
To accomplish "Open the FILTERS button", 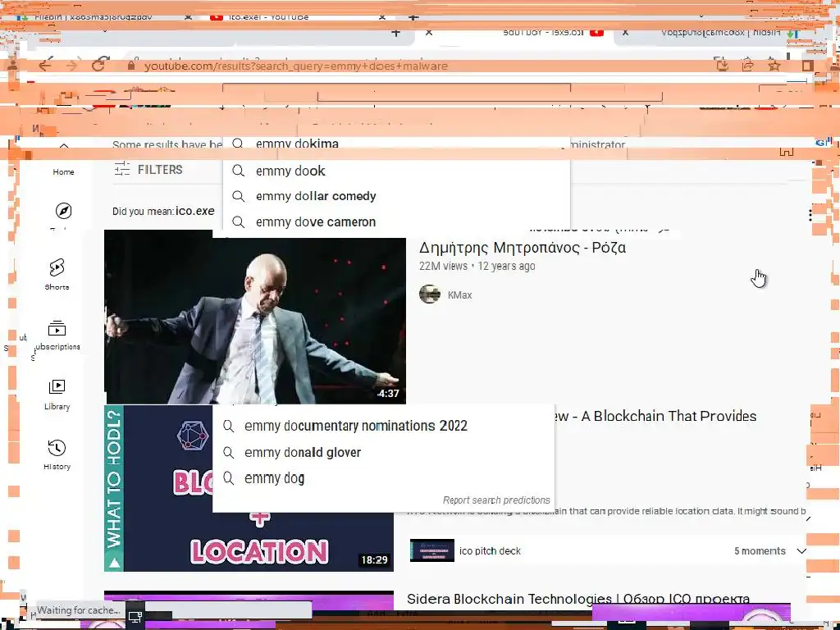I will (148, 169).
